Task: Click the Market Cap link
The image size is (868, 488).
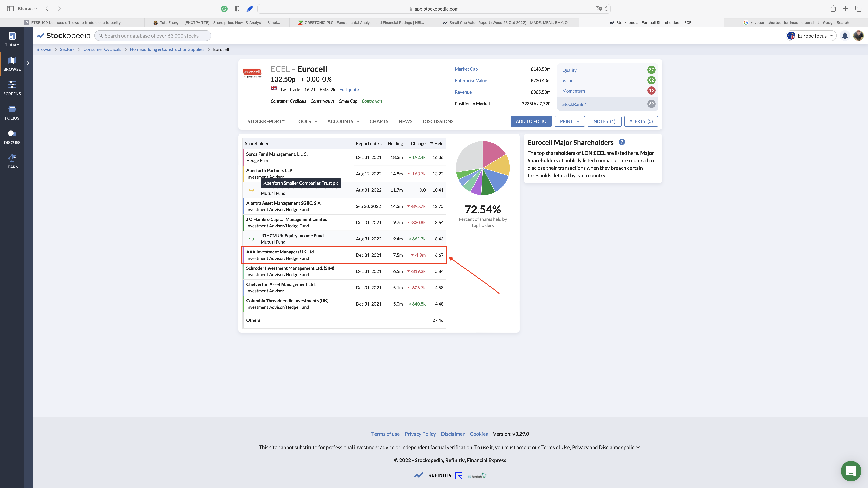Action: (466, 69)
